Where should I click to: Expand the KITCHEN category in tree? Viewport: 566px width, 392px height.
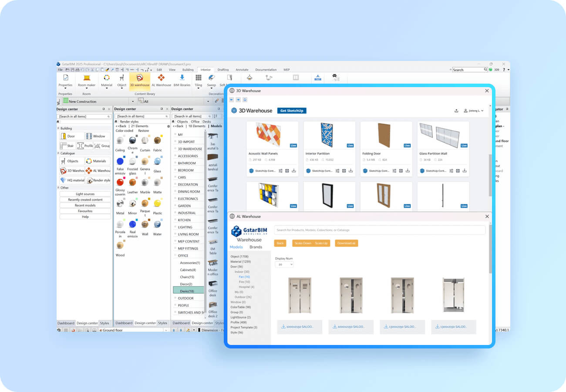click(x=184, y=220)
